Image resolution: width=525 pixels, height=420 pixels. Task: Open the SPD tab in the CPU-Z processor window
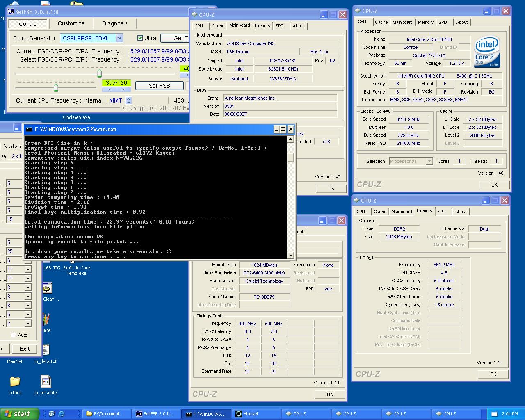click(x=443, y=22)
